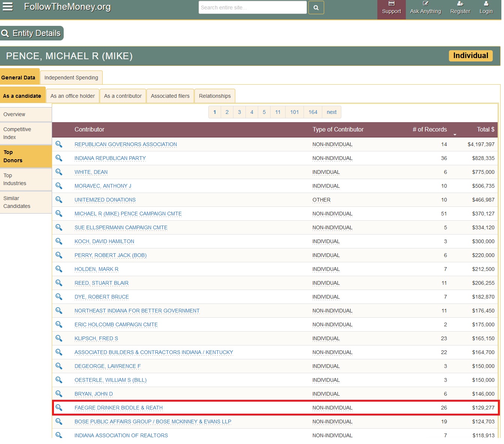This screenshot has width=504, height=444.
Task: Click magnifier icon for Sue Ellspermann Cmte
Action: 59,227
